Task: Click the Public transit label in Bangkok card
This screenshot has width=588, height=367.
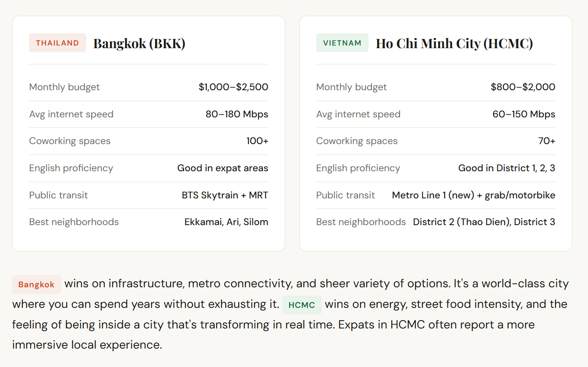Action: tap(58, 195)
